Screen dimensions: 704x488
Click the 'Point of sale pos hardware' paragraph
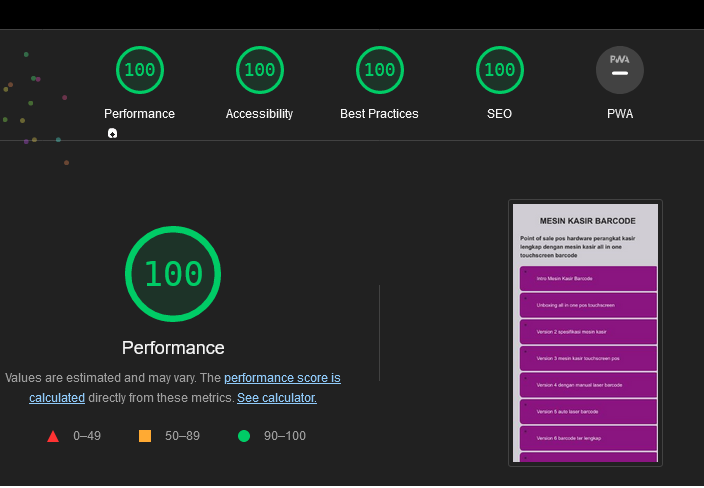click(x=578, y=246)
